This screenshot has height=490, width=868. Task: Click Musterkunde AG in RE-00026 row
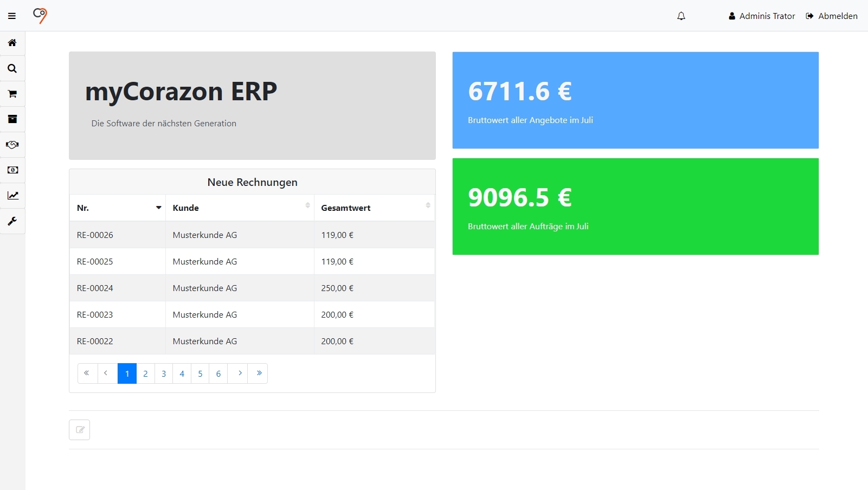pos(205,235)
